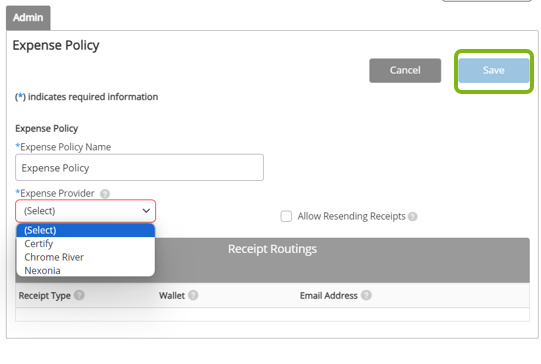Click the Receipt Type column header
The width and height of the screenshot is (541, 364).
point(45,296)
